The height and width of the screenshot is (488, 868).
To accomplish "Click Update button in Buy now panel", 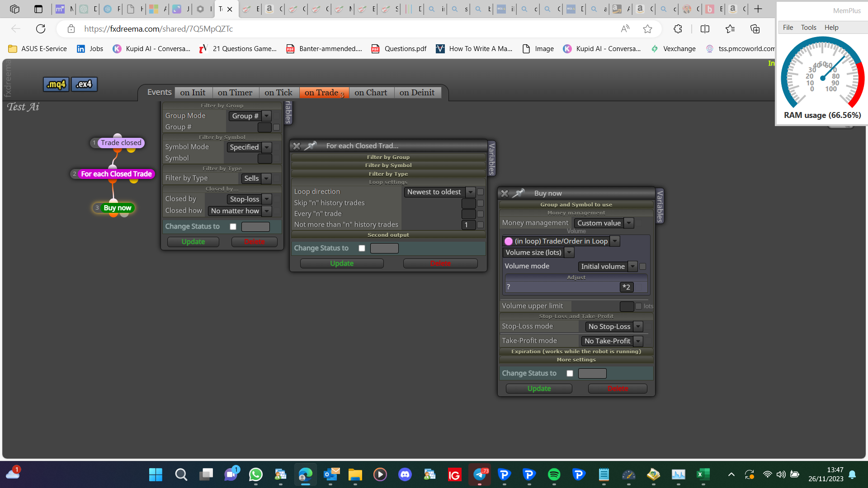I will tap(539, 389).
